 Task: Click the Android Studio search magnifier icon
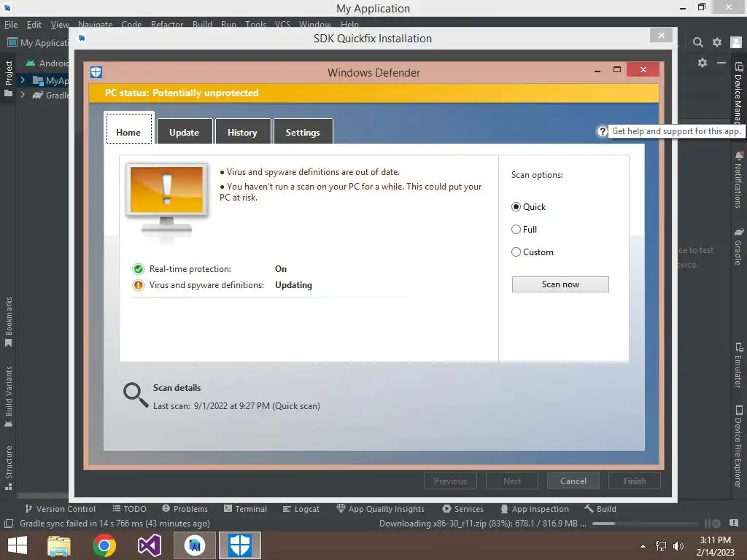tap(698, 42)
